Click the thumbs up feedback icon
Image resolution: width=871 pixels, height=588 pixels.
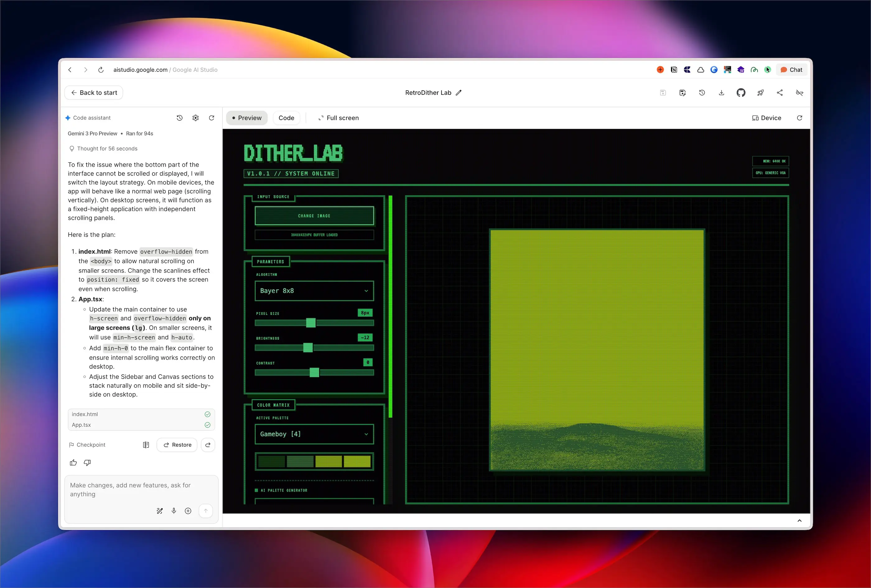(x=73, y=462)
